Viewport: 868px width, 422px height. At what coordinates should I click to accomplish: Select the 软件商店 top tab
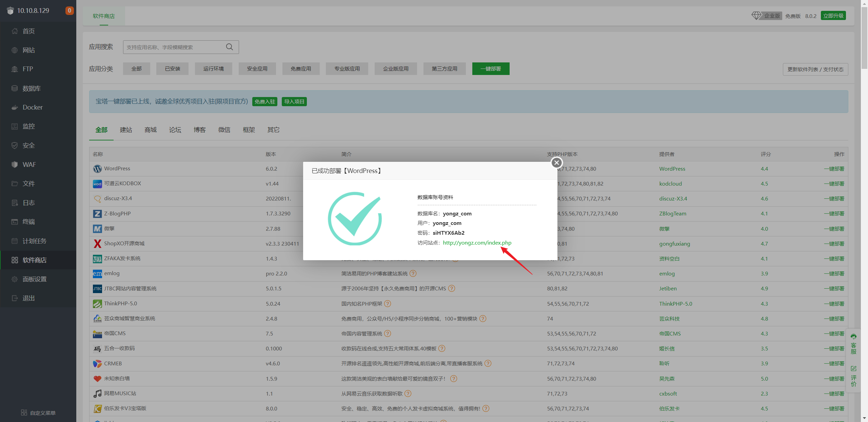104,16
